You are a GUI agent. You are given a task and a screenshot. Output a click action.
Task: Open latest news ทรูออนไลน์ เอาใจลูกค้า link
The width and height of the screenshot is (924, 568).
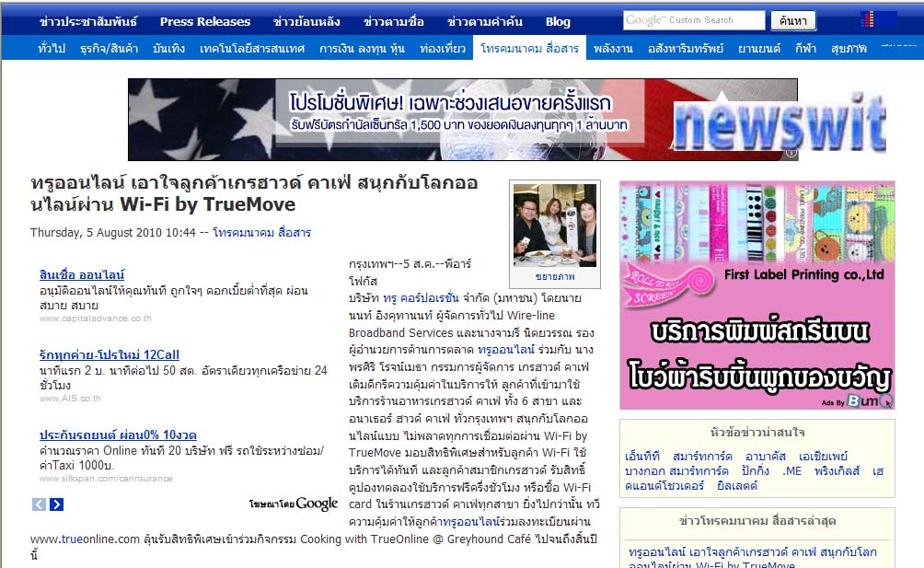point(753,558)
